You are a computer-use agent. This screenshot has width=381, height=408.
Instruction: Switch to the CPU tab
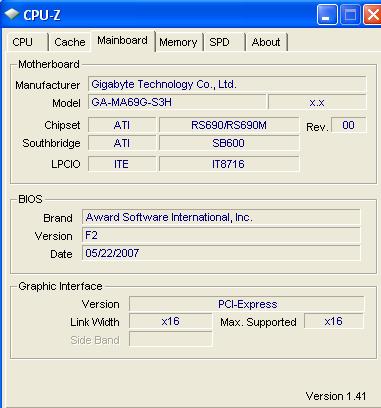27,42
